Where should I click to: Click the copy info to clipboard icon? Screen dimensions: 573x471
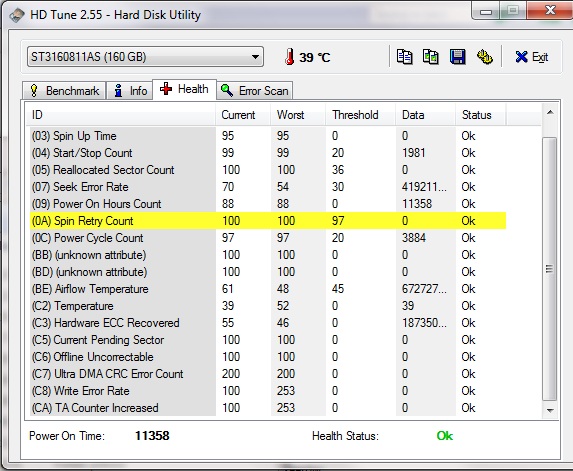404,57
